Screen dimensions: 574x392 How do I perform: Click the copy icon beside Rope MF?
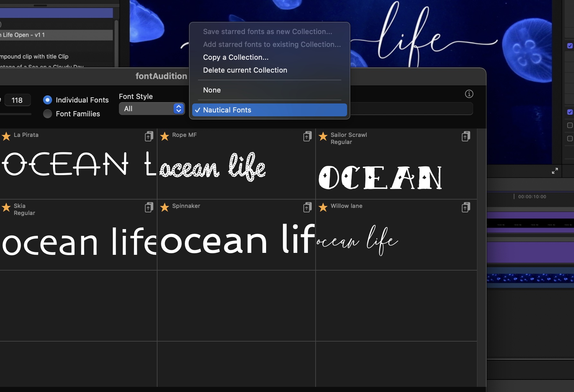(307, 136)
